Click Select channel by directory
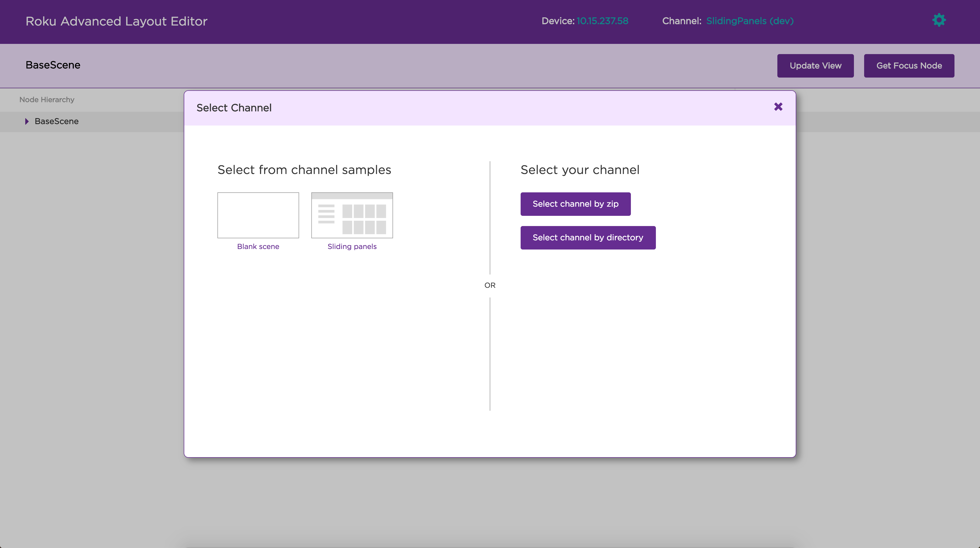The height and width of the screenshot is (548, 980). (x=588, y=237)
